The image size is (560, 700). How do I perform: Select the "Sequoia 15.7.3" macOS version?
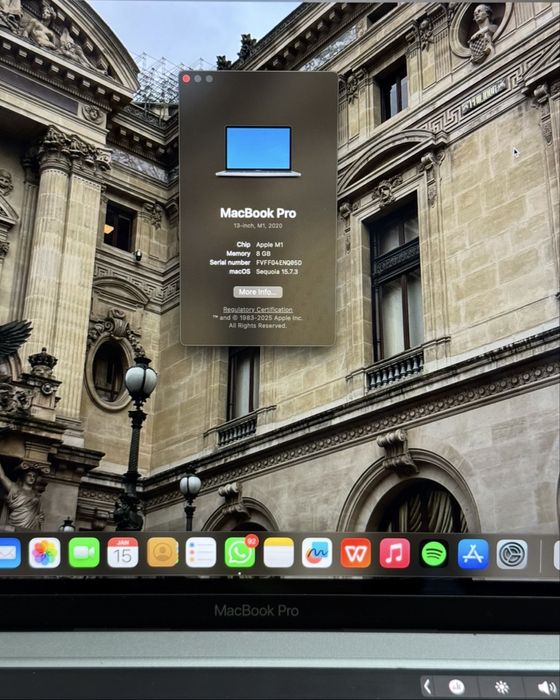(277, 271)
